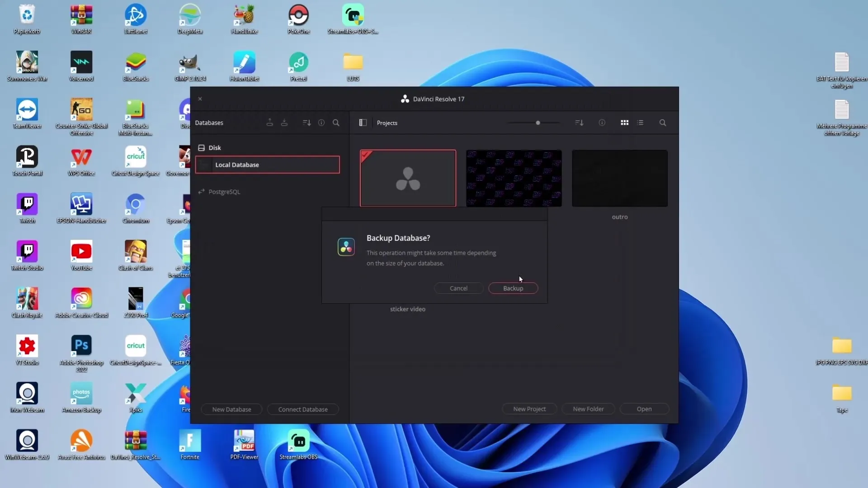
Task: Open the PokeOne desktop icon
Action: point(298,19)
